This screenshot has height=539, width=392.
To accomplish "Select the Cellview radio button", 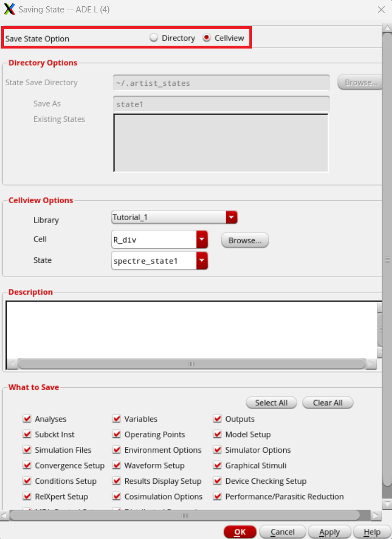I will click(206, 38).
